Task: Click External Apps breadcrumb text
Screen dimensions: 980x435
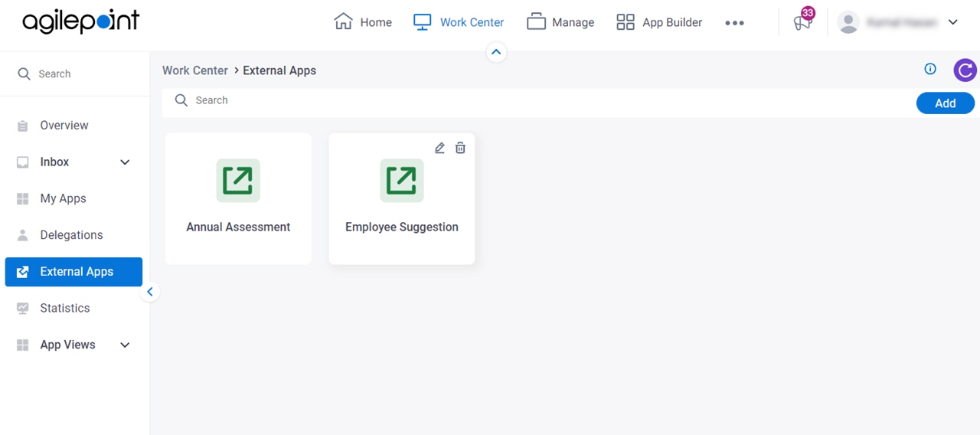Action: pos(279,70)
